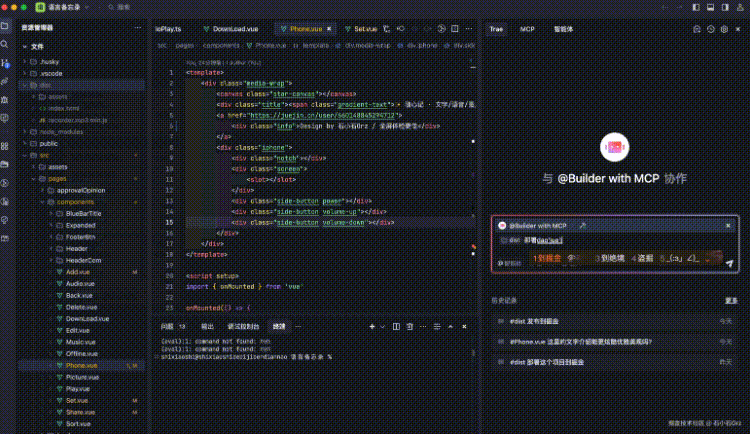The image size is (750, 434).
Task: Open the DownLoad.vue editor tab
Action: [231, 29]
